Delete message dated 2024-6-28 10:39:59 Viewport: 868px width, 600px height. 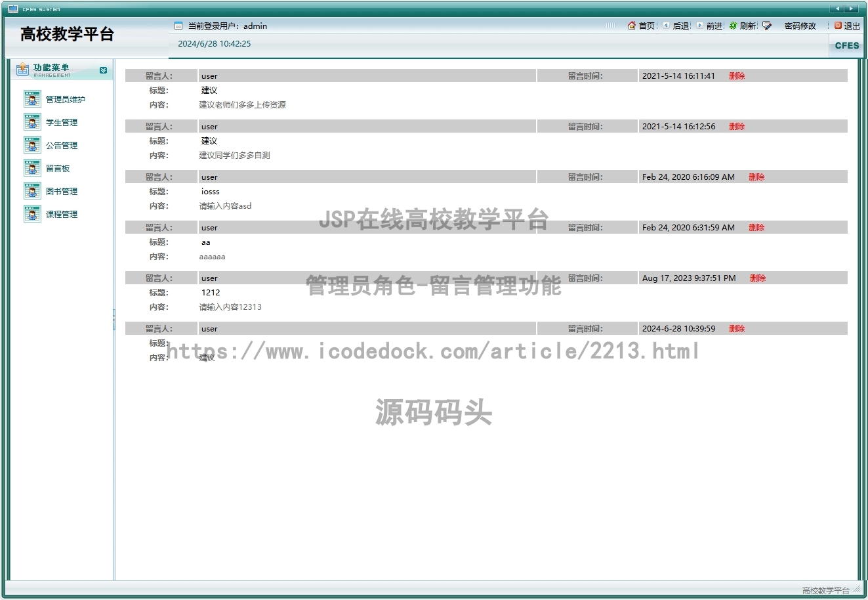click(737, 329)
